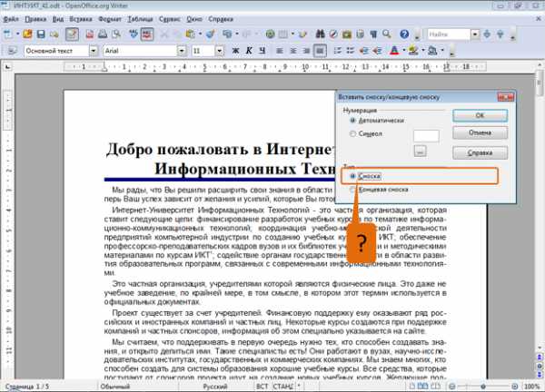
Task: Open the Styles and Formatting icon
Action: pyautogui.click(x=12, y=51)
